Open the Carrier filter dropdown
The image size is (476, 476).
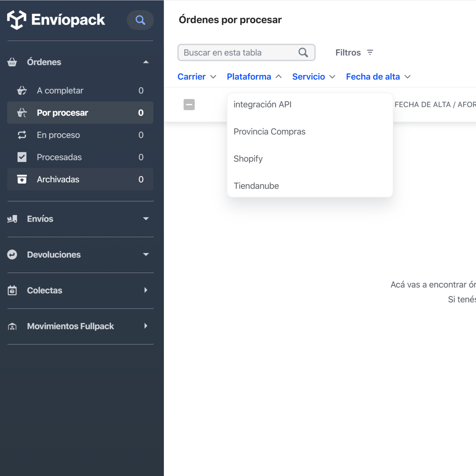pos(197,77)
